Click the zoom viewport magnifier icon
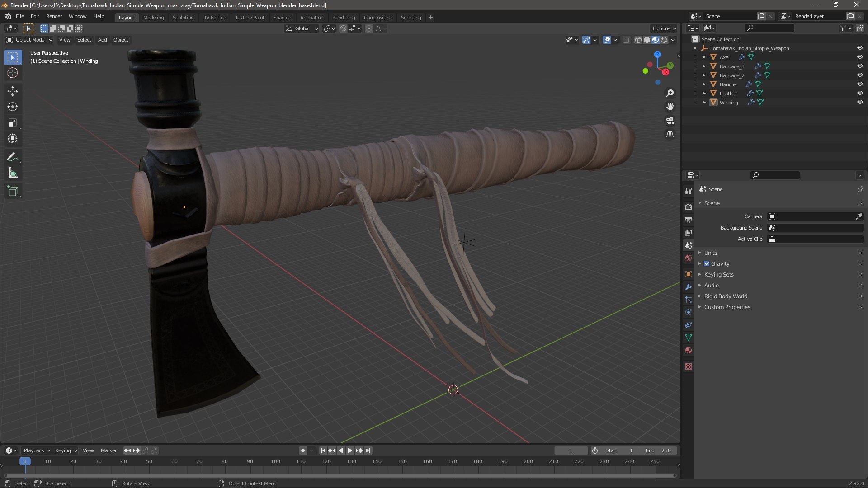The width and height of the screenshot is (868, 488). 670,93
